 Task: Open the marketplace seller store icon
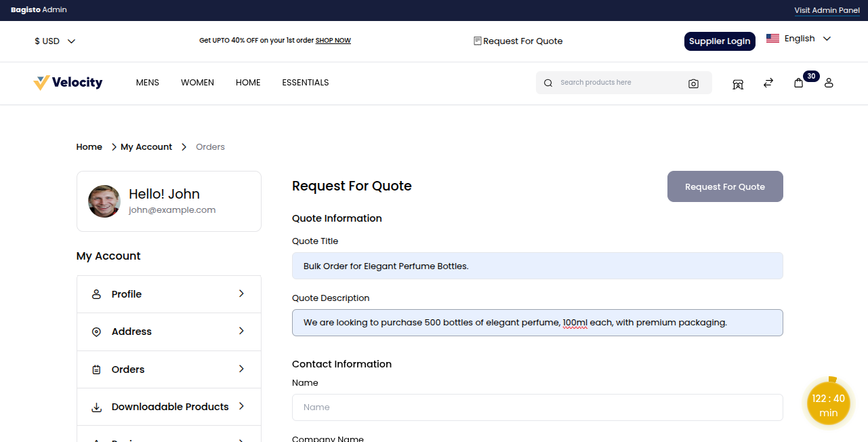click(x=738, y=83)
